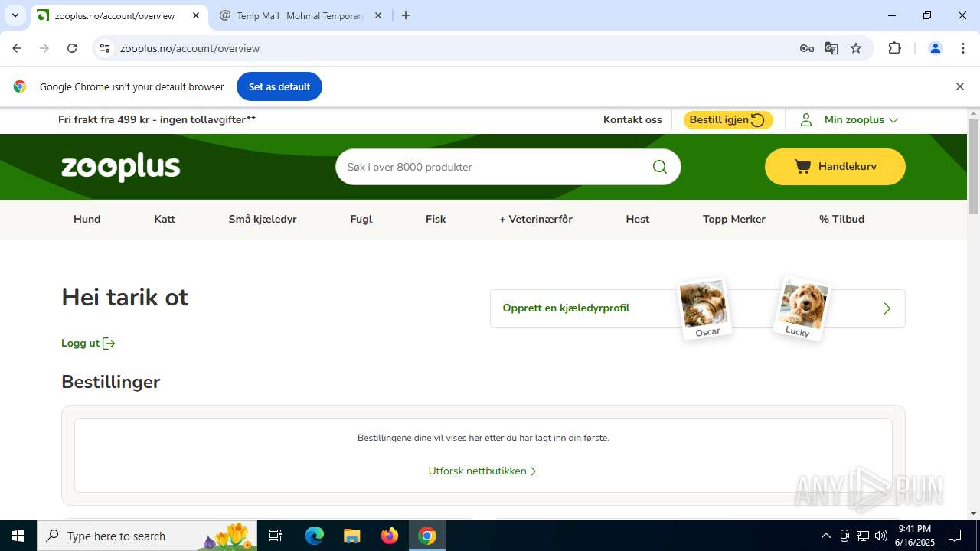Viewport: 980px width, 551px height.
Task: Open Task View on taskbar
Action: pos(276,536)
